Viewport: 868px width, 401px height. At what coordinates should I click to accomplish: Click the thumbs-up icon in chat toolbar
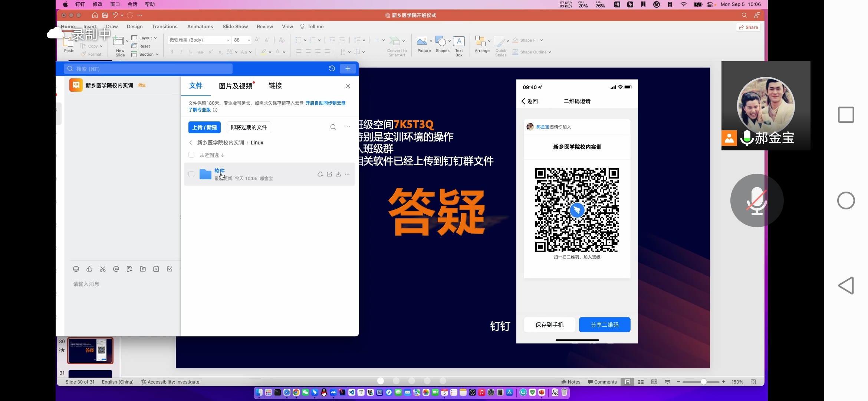[x=89, y=269]
